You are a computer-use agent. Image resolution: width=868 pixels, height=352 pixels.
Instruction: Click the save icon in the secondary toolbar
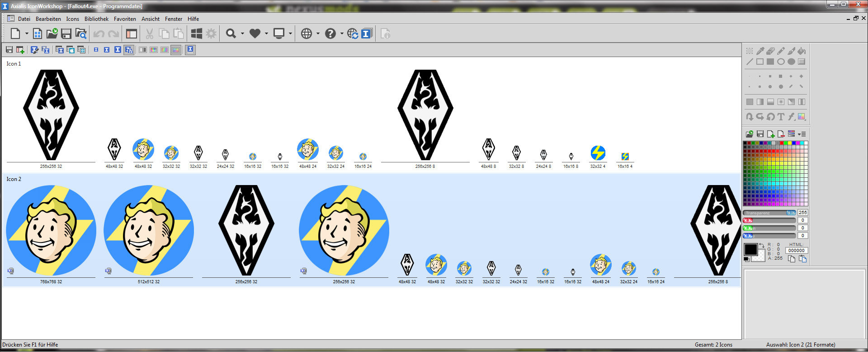point(9,50)
